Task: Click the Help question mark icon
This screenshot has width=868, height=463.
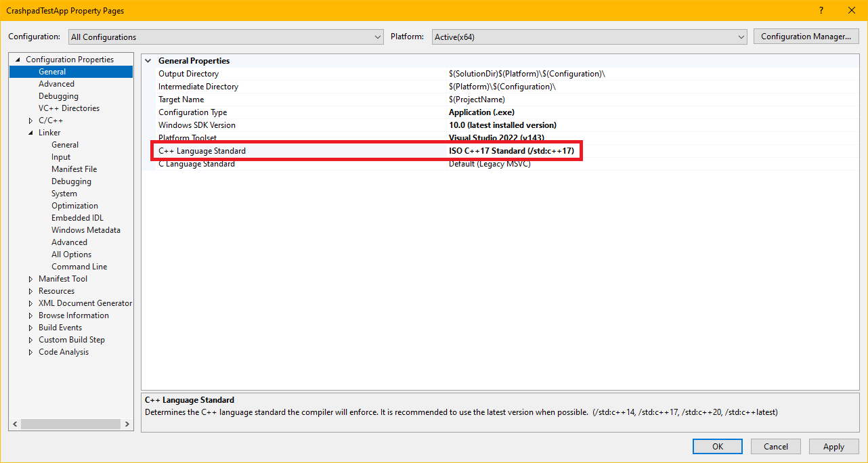Action: point(821,11)
